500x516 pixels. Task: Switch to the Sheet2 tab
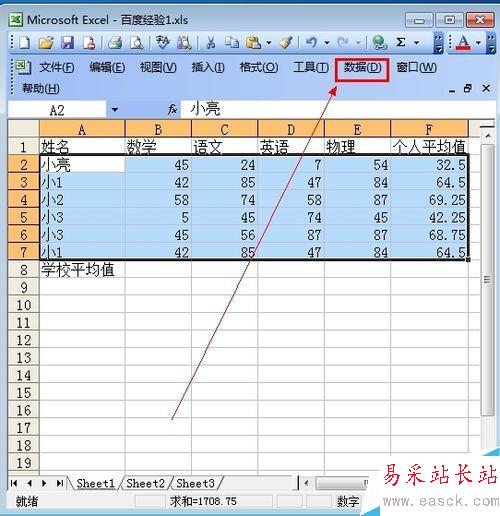146,483
